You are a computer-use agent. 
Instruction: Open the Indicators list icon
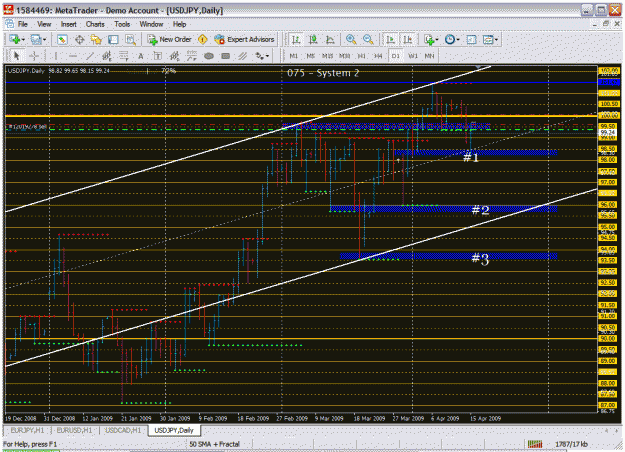click(429, 39)
